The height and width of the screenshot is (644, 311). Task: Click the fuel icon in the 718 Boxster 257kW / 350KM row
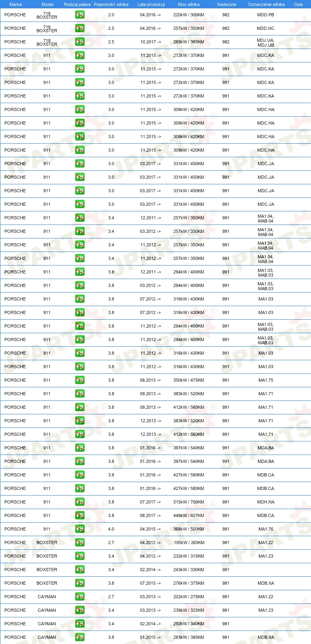[80, 28]
